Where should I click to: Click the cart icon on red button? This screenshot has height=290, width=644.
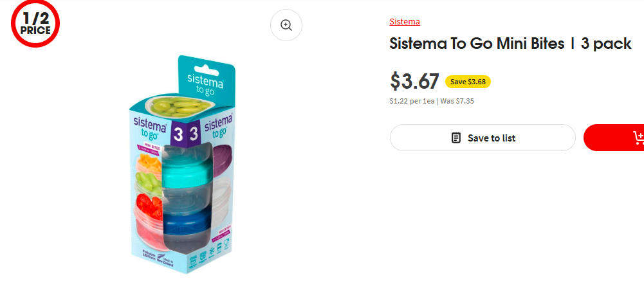click(x=639, y=138)
